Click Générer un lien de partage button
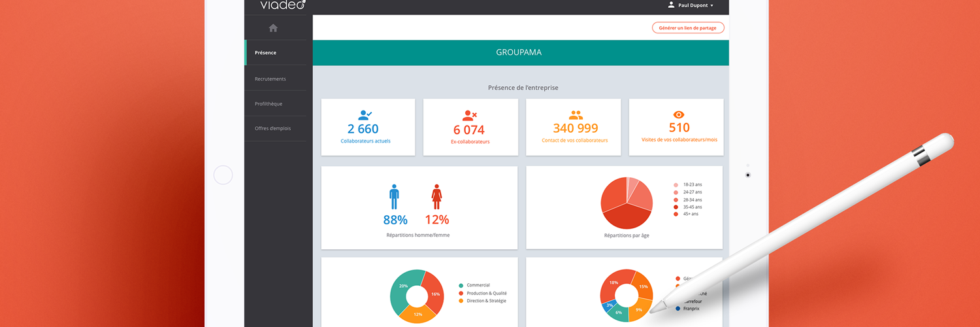This screenshot has height=327, width=980. click(x=688, y=28)
